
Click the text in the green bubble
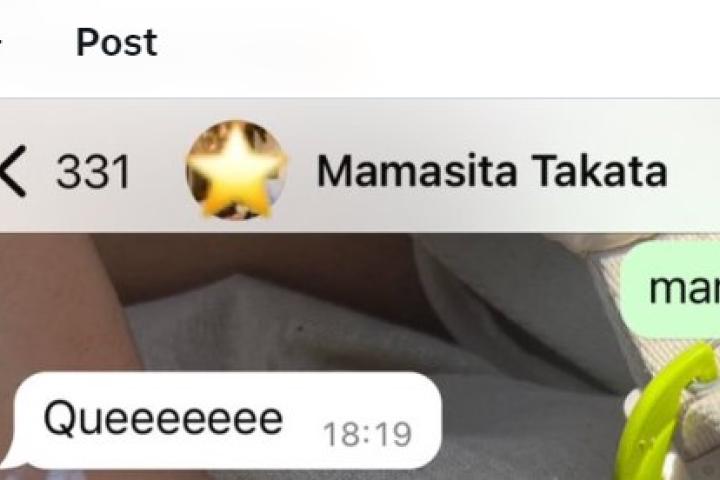(x=684, y=290)
